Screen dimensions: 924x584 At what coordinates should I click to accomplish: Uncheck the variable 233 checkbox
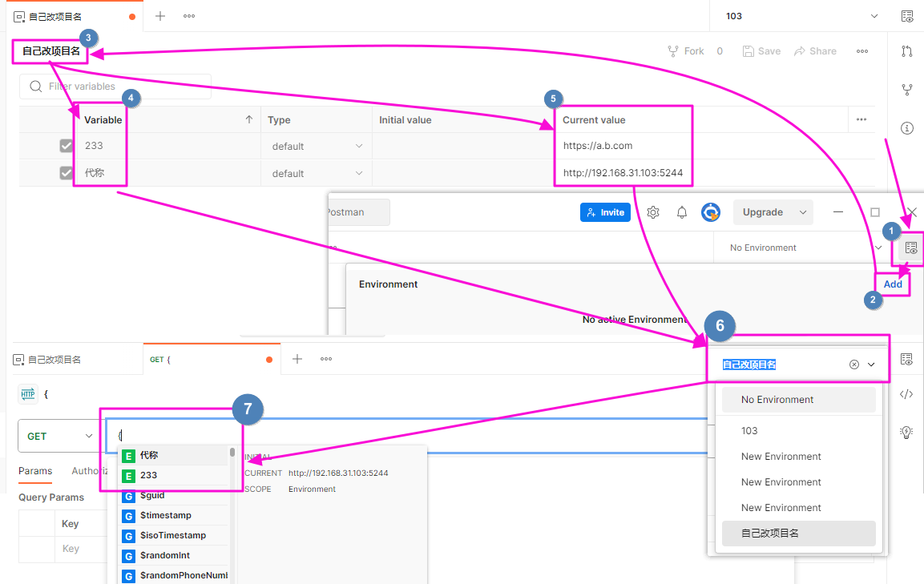[67, 146]
